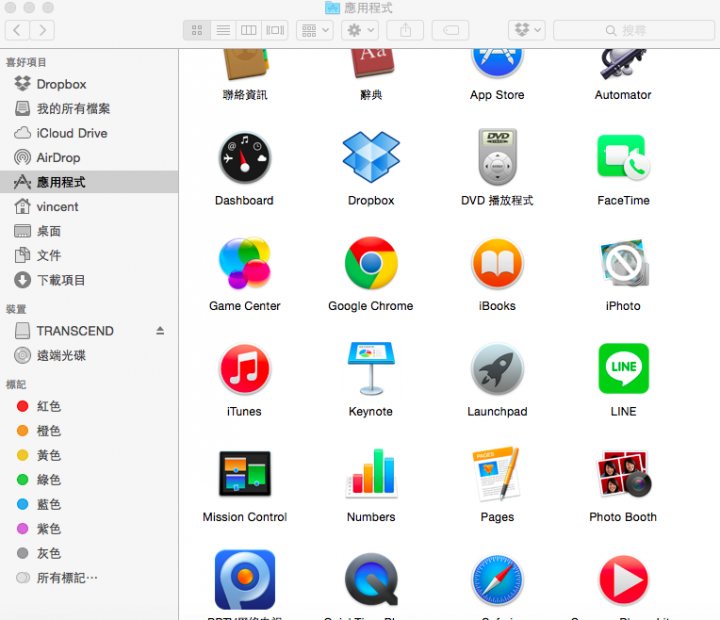Switch to list view mode

click(x=223, y=30)
